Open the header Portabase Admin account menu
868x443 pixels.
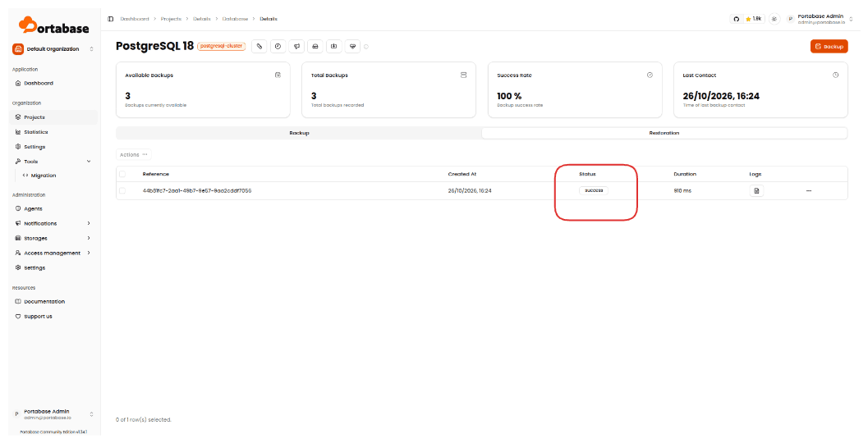click(x=820, y=20)
